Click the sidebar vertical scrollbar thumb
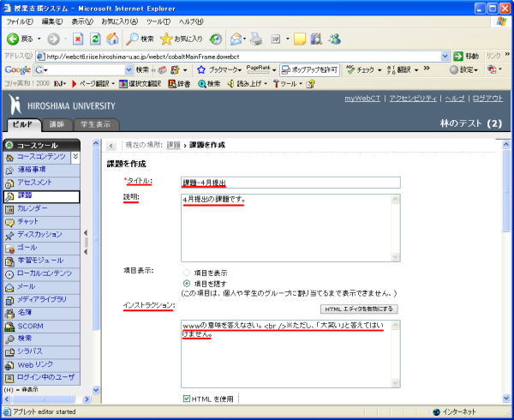This screenshot has height=420, width=514. click(96, 238)
